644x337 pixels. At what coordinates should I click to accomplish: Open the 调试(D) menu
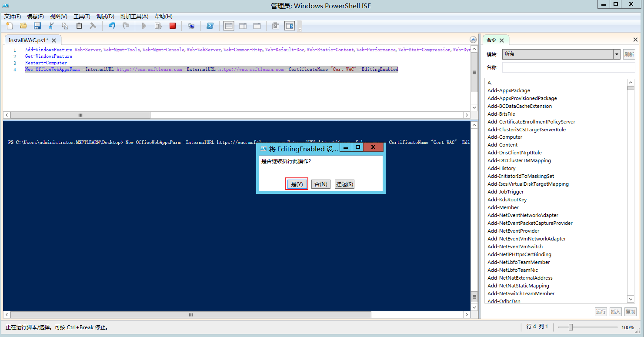click(x=105, y=16)
